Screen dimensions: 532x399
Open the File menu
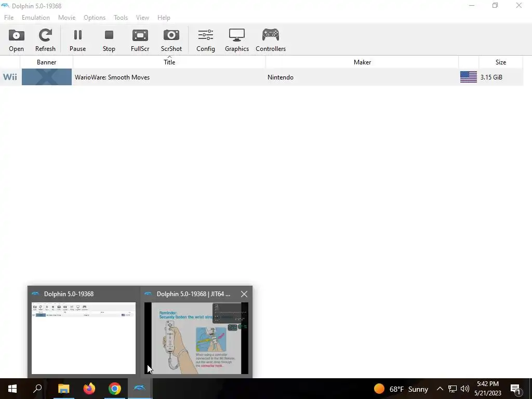pos(9,18)
